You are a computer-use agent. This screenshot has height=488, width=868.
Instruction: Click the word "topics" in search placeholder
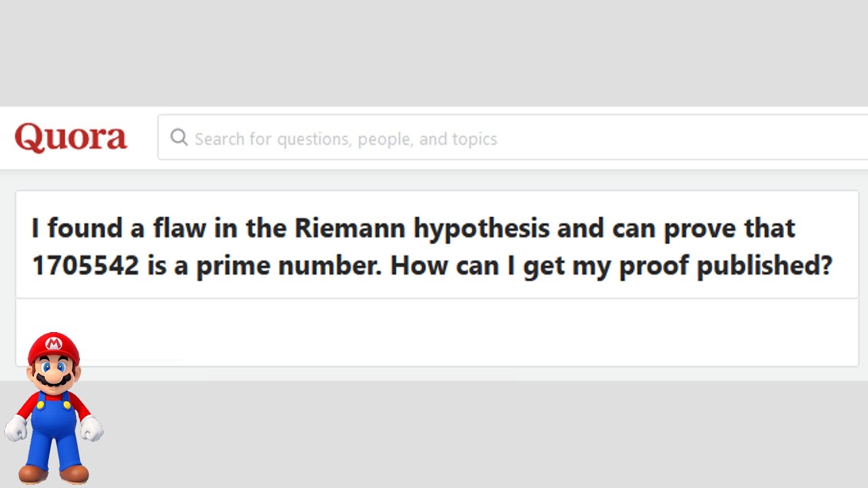pyautogui.click(x=475, y=139)
